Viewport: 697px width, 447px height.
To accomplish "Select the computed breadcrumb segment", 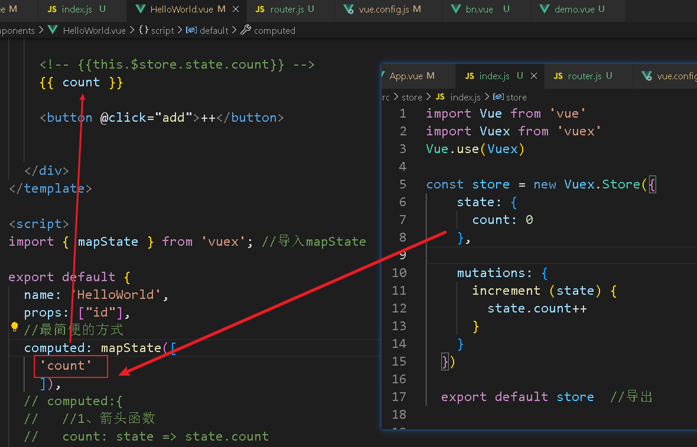I will point(274,31).
